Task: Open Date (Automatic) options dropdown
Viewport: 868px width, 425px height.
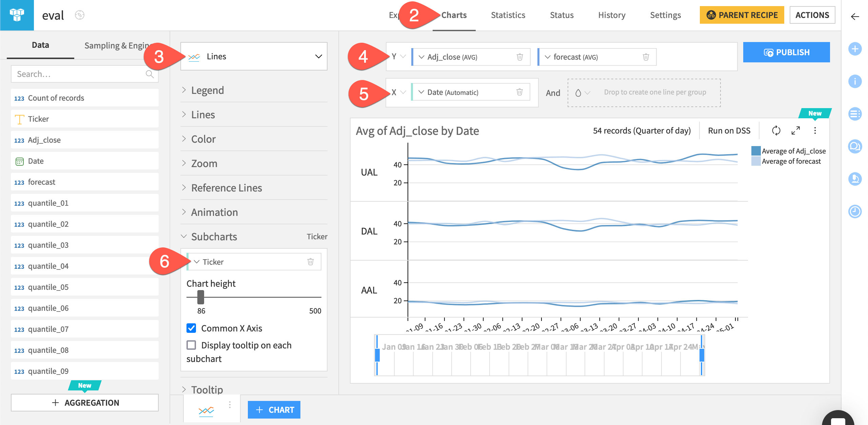Action: pos(421,92)
